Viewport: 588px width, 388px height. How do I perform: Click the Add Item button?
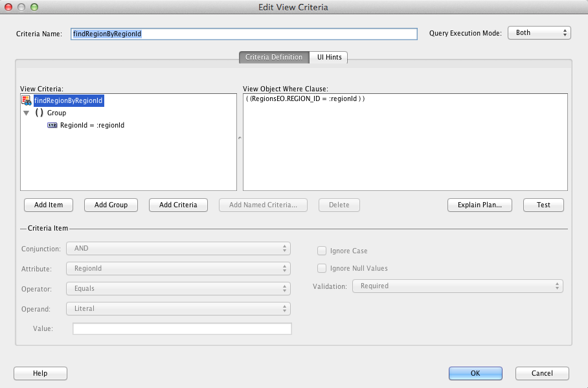pos(48,205)
